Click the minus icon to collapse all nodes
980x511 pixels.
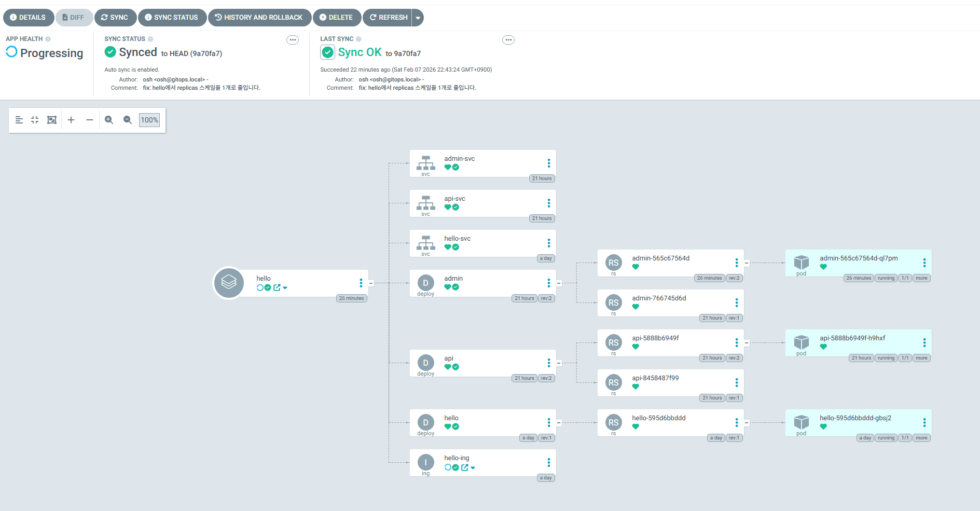point(90,120)
